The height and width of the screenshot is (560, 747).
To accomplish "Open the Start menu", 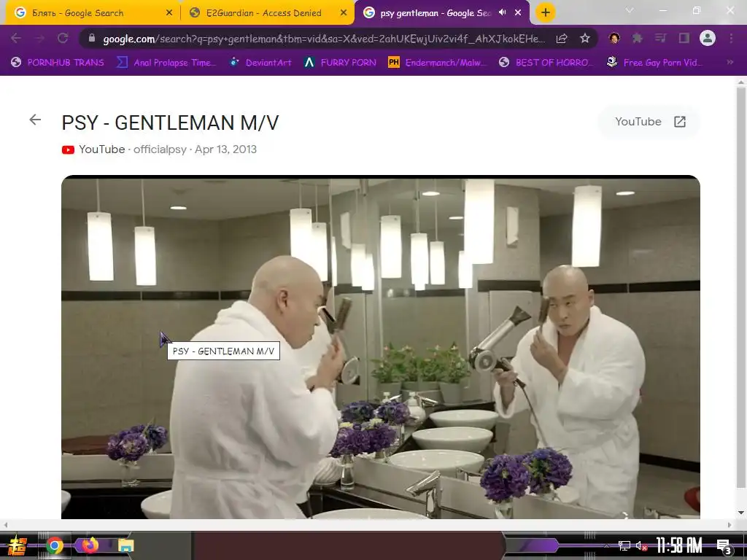I will click(17, 545).
